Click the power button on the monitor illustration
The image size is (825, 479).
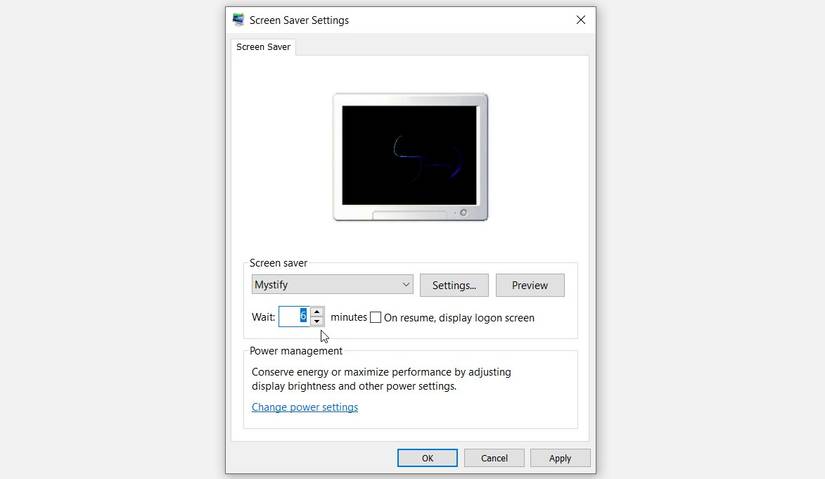[463, 213]
